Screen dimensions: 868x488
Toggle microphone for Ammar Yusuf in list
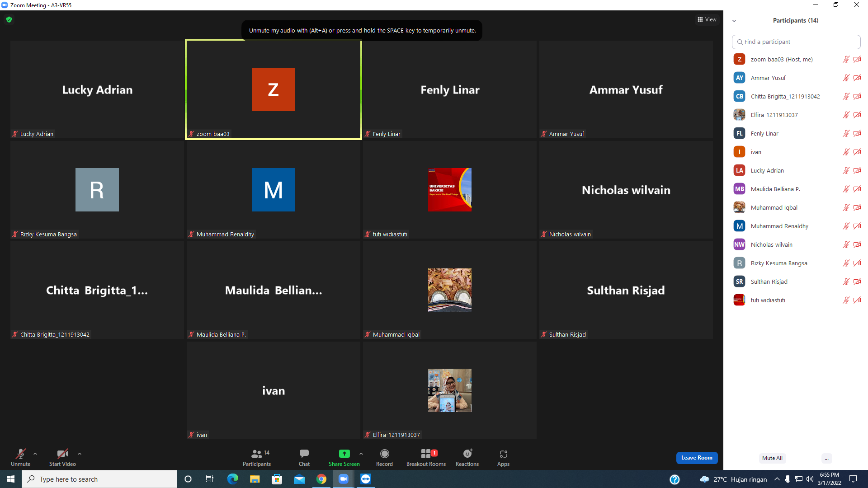[x=846, y=78]
